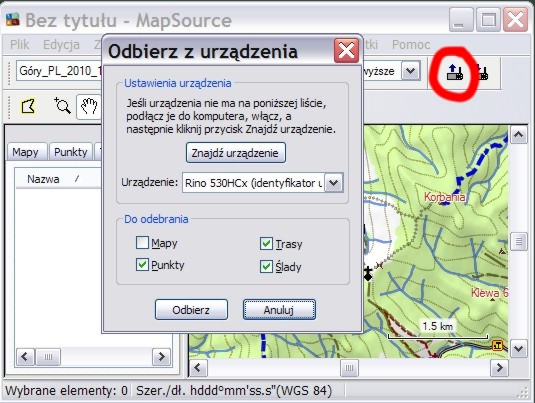Open the map product dropdown Góry_PL_2010
The image size is (535, 403).
pyautogui.click(x=59, y=71)
